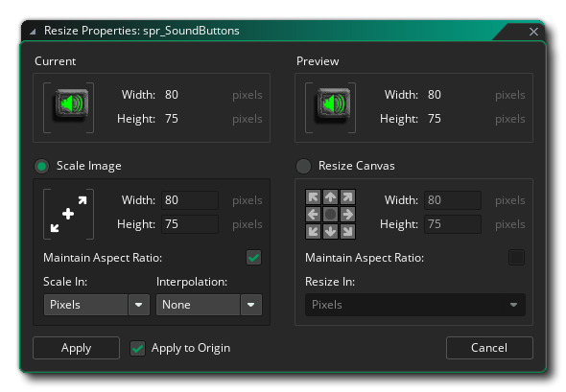Screen dimensions: 566x392
Task: Click the Current width value 80
Action: click(172, 95)
